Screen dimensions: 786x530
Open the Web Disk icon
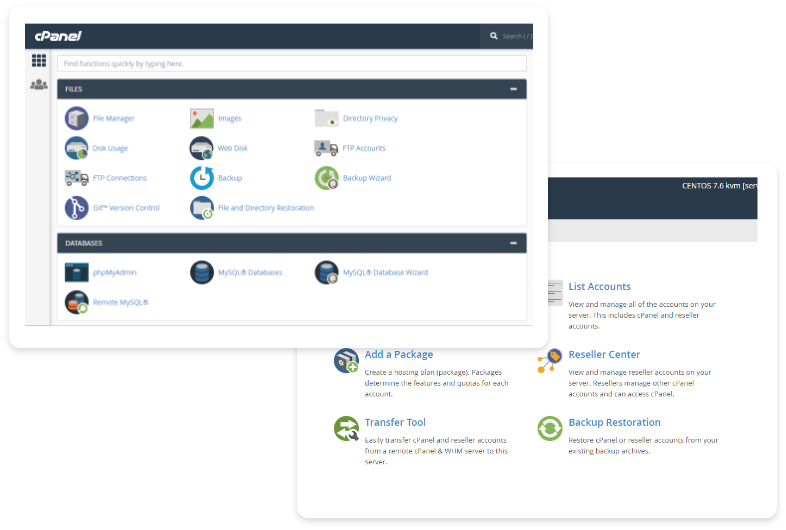click(x=202, y=148)
